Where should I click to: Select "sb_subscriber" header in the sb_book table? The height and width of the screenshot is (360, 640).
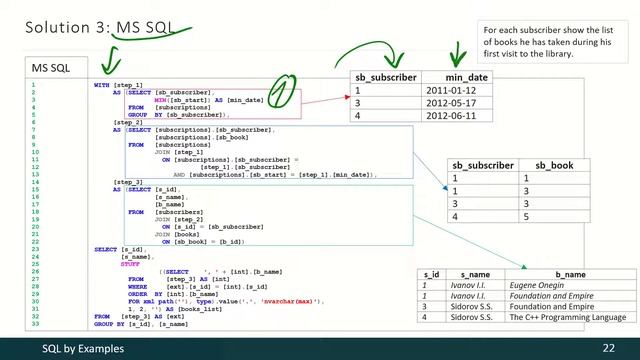tap(483, 165)
